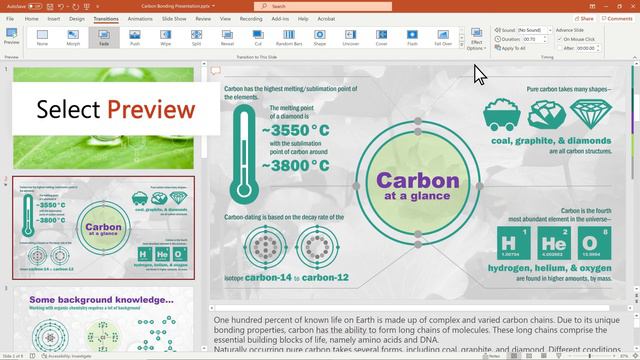Customize Quick Access Toolbar dropdown

pyautogui.click(x=98, y=7)
